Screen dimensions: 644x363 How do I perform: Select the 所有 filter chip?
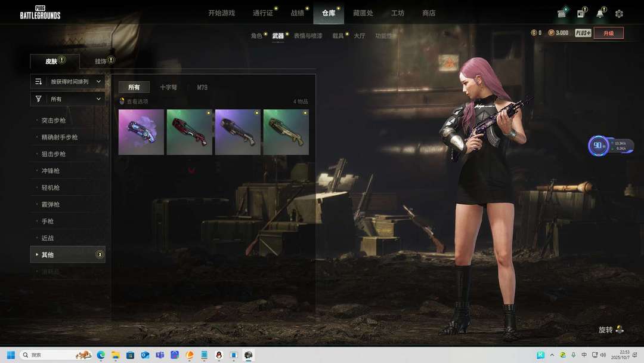tap(134, 87)
